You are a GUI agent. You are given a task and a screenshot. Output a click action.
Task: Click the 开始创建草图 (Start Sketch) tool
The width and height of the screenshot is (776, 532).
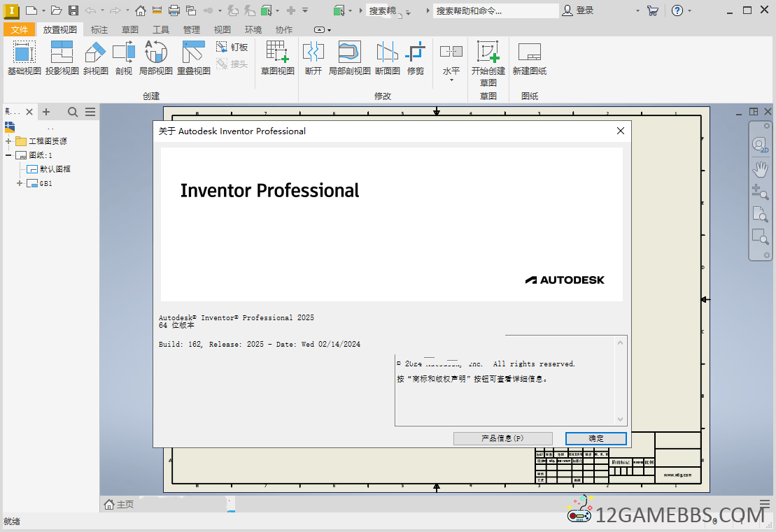click(x=488, y=64)
